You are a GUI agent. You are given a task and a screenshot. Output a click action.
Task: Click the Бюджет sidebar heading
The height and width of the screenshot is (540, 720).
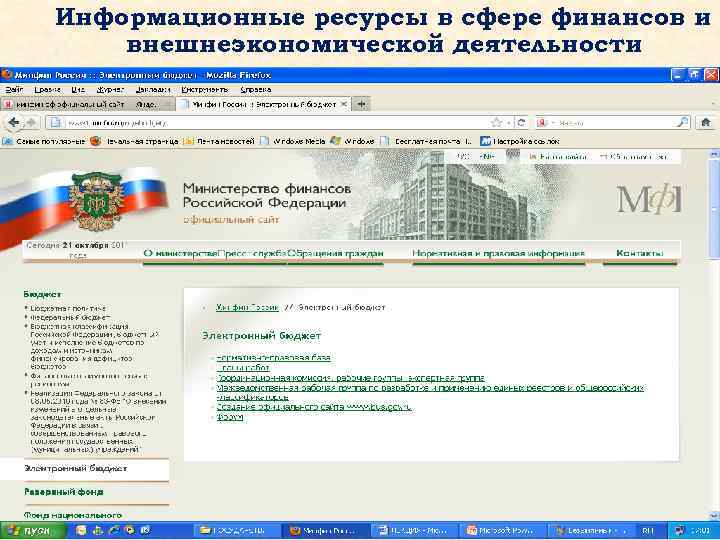pos(42,294)
